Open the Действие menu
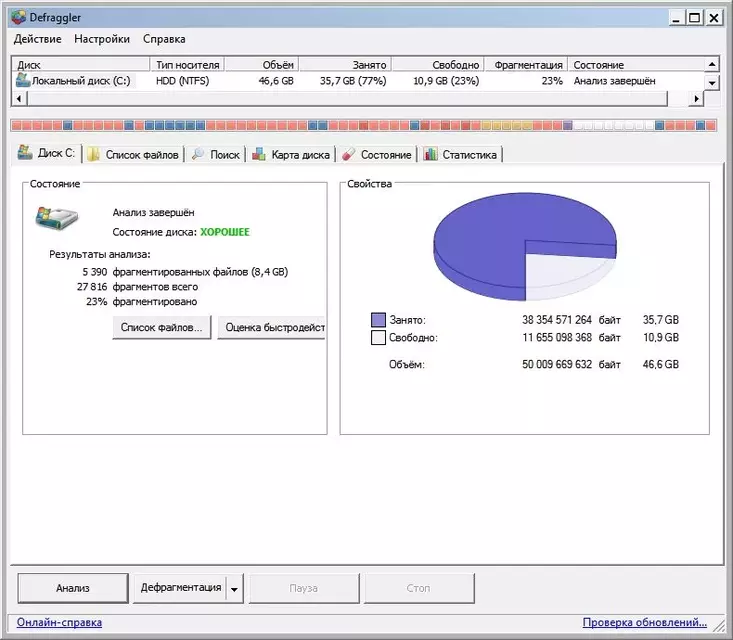The width and height of the screenshot is (733, 640). (x=37, y=39)
